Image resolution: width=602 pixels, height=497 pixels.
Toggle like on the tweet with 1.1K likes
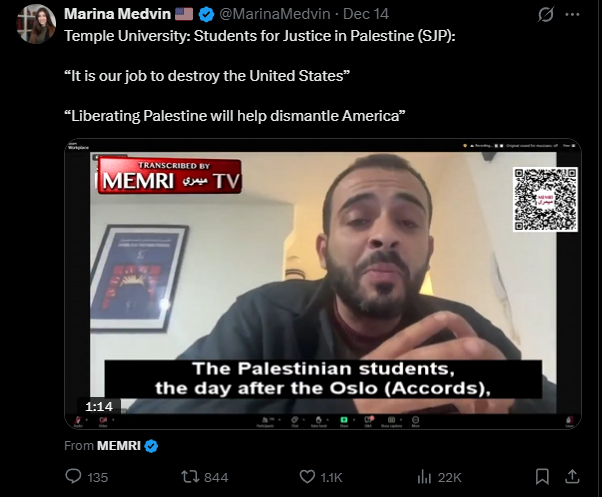[x=307, y=477]
